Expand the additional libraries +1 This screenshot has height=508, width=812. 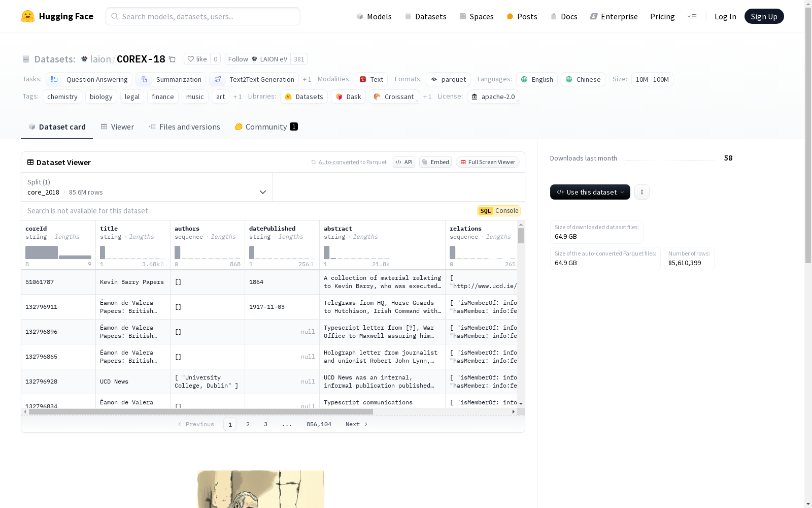point(427,97)
